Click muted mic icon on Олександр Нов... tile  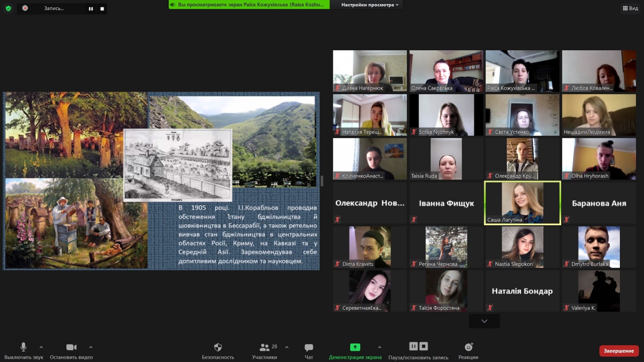[x=338, y=220]
